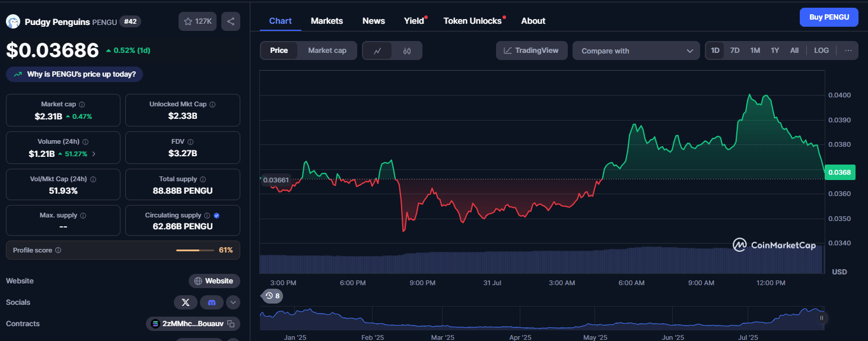Open the About tab

pos(533,21)
